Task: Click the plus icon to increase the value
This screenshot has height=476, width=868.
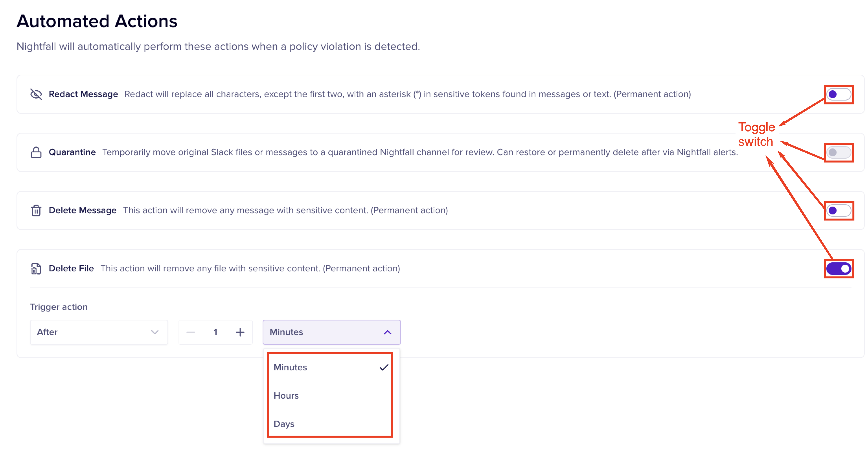Action: coord(240,332)
